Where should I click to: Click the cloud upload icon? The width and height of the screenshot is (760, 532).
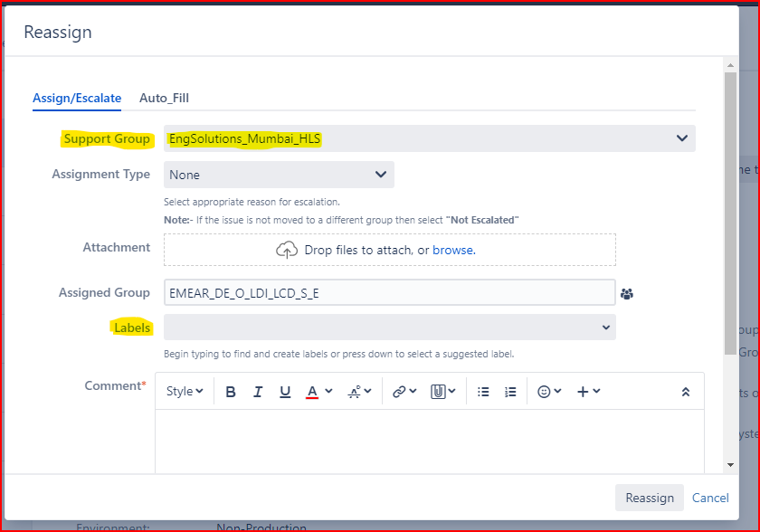(x=287, y=250)
